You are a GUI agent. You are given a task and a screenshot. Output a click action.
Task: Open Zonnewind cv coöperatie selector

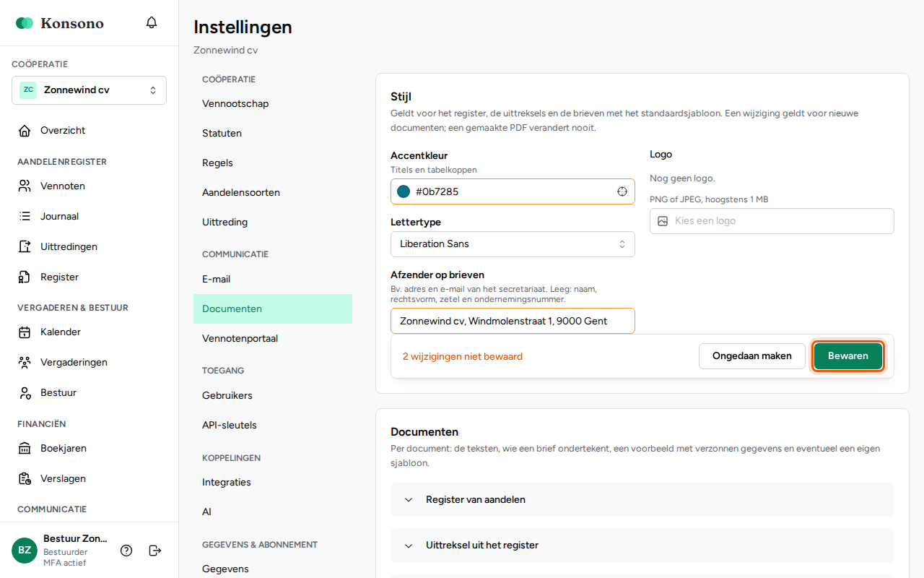click(89, 90)
